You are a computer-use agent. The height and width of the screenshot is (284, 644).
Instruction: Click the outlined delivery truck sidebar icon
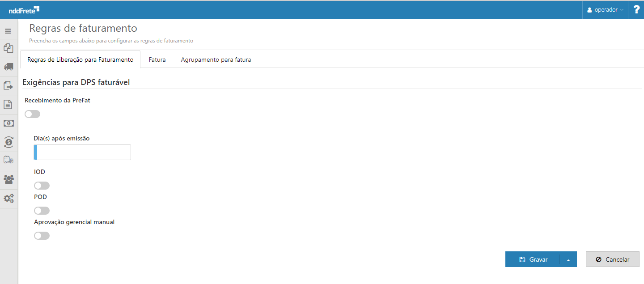click(x=8, y=160)
